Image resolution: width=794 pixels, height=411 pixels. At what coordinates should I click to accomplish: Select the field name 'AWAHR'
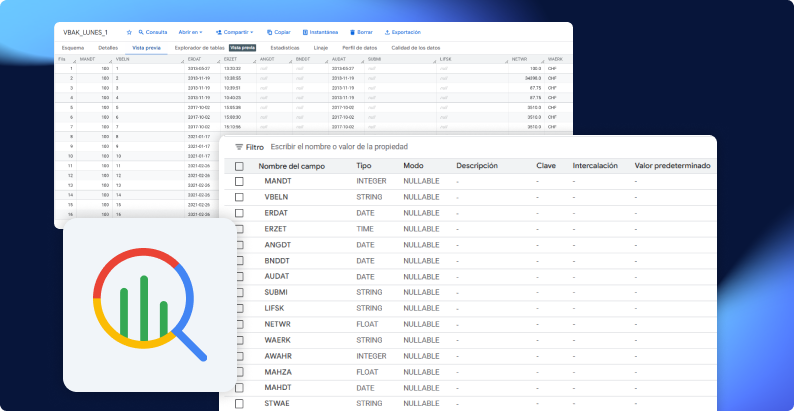(278, 356)
